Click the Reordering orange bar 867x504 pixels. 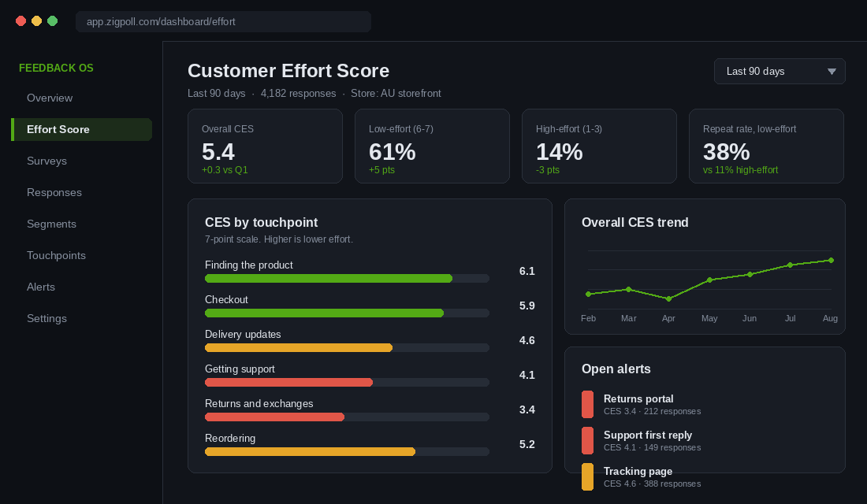pos(311,451)
